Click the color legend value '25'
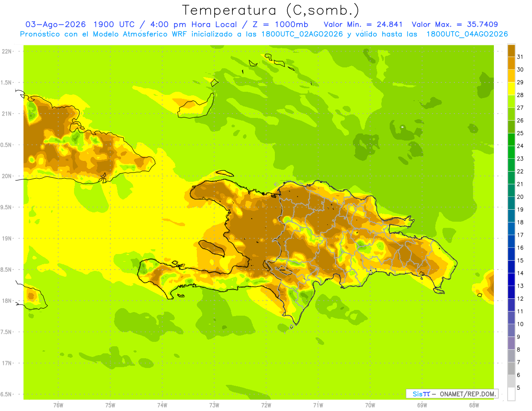The height and width of the screenshot is (411, 532). pos(520,133)
